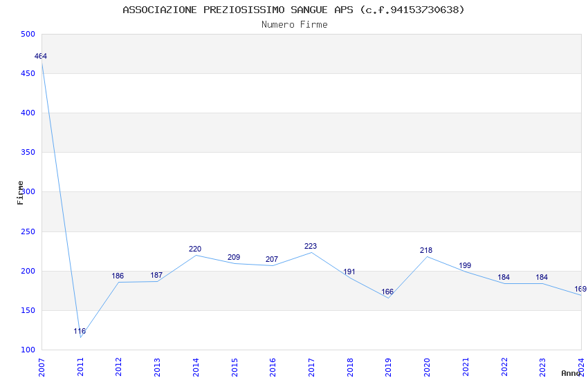Viewport: 588px width, 380px height.
Task: Select the 116 data point label
Action: 80,331
